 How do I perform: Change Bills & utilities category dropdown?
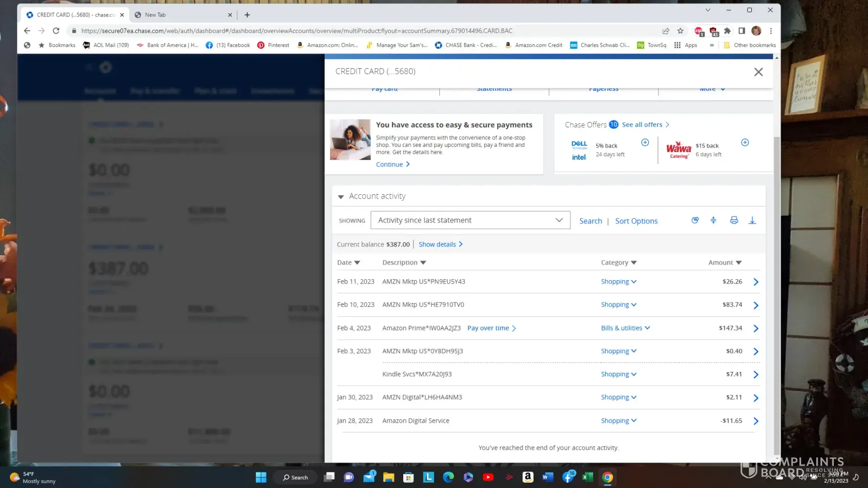pos(625,328)
